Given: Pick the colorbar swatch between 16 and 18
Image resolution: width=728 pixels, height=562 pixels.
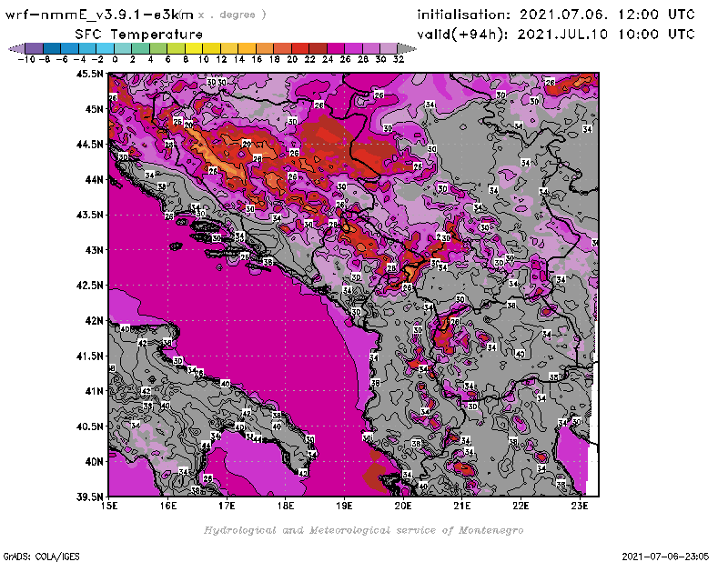Looking at the screenshot, I should 264,48.
